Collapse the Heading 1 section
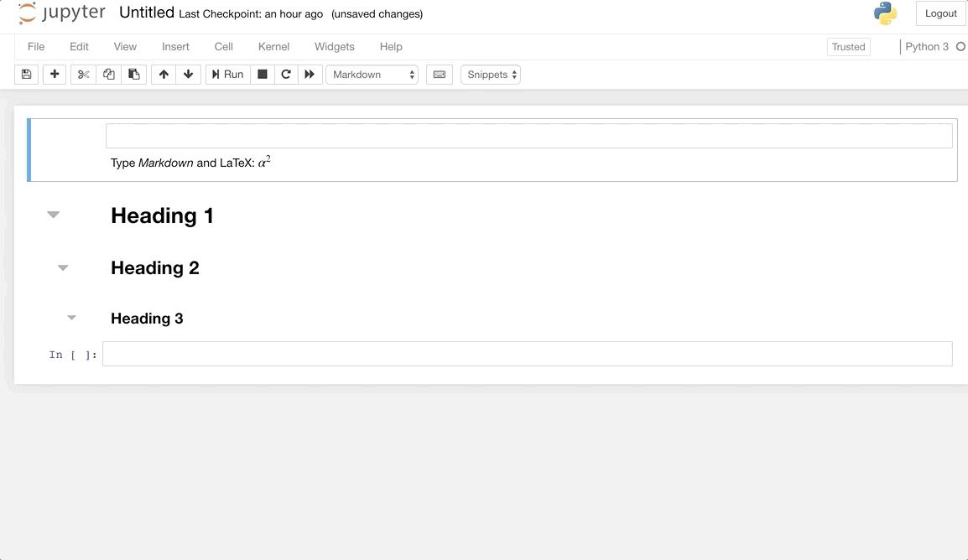The height and width of the screenshot is (560, 968). pos(53,215)
